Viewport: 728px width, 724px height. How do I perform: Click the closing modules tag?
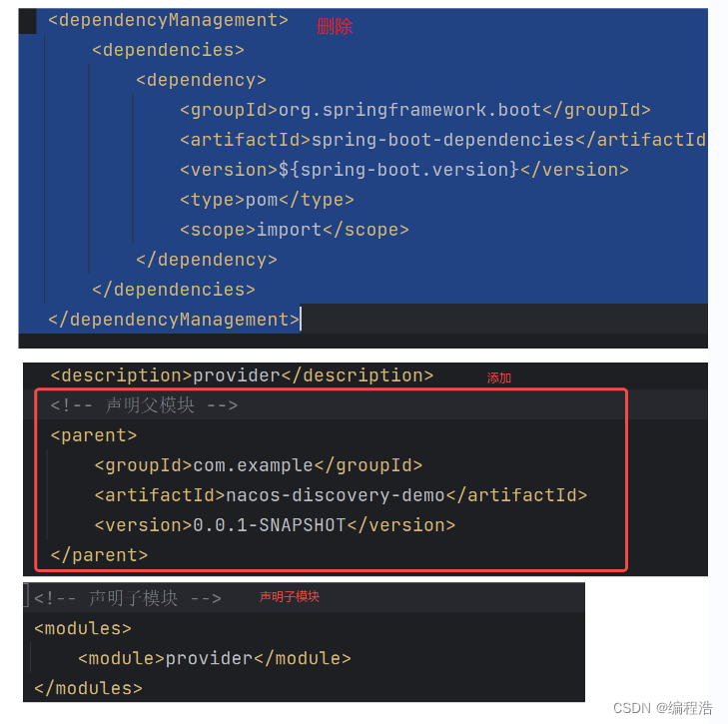coord(88,688)
